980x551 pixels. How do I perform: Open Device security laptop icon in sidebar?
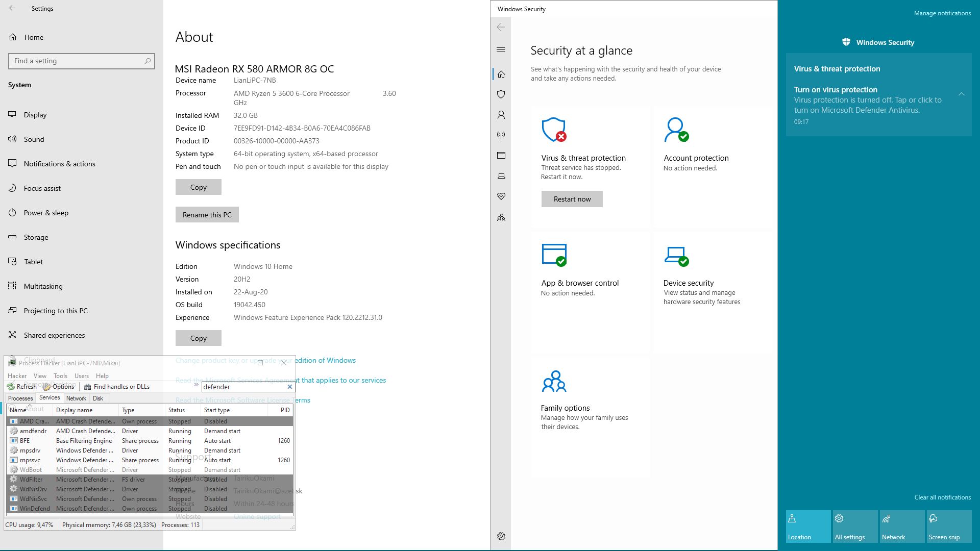501,176
